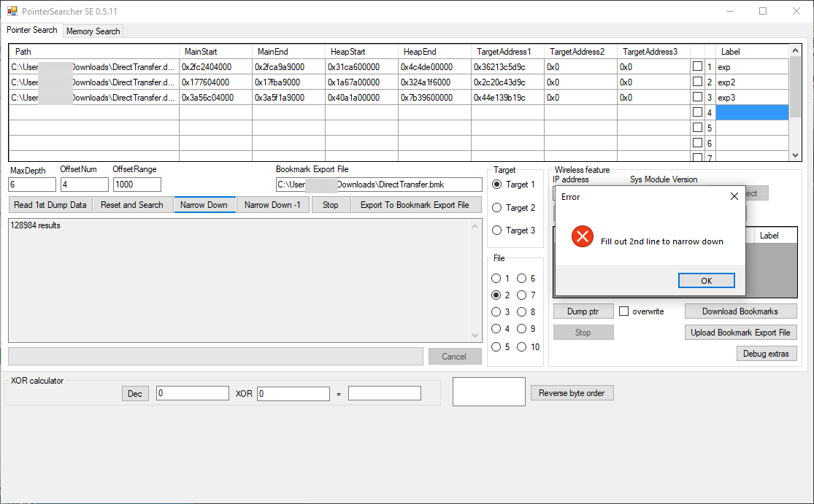Screen dimensions: 814x504
Task: Tick the checkbox for row 4
Action: tap(698, 112)
